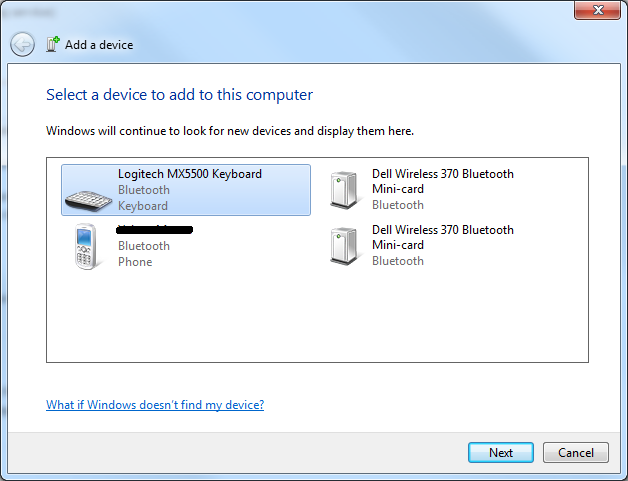Click the lower Dell Mini-card tower icon
The width and height of the screenshot is (628, 481).
343,245
